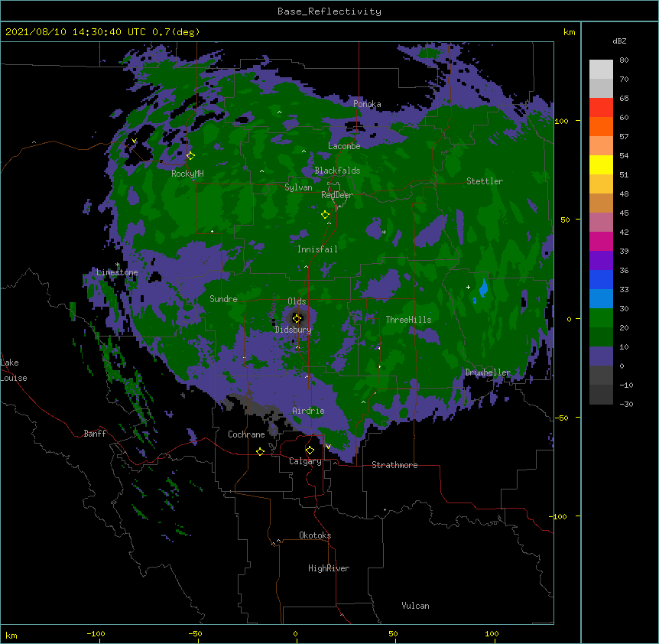
Task: Click the HighRiver town label
Action: click(x=329, y=568)
